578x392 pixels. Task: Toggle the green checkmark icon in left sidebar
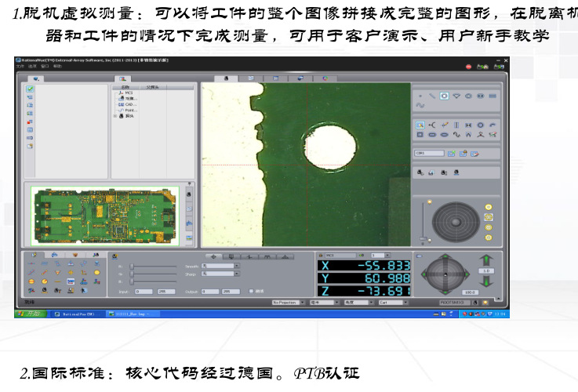pos(30,89)
